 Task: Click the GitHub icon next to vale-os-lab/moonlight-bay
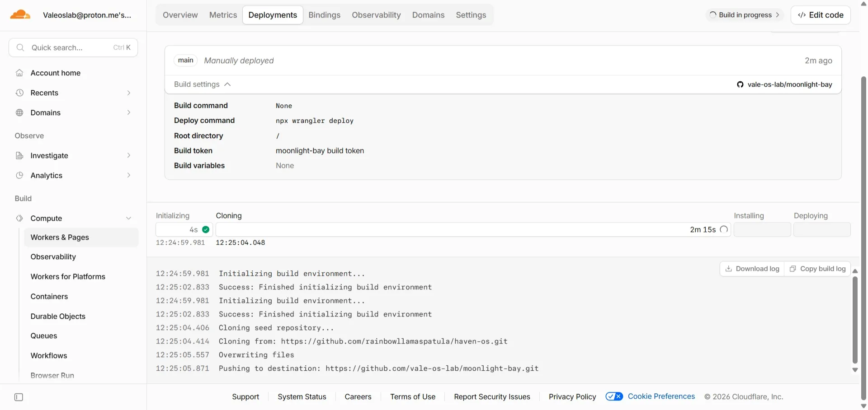[740, 84]
